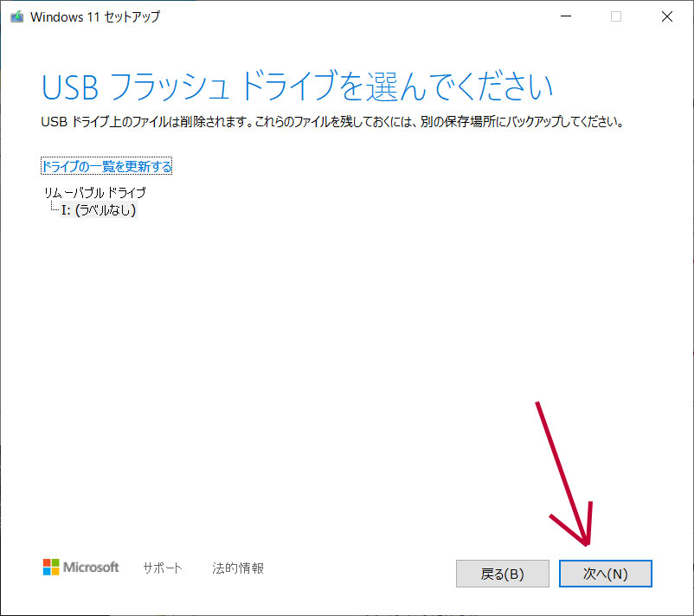Click the four-color Microsoft logo
The width and height of the screenshot is (694, 616).
[51, 568]
